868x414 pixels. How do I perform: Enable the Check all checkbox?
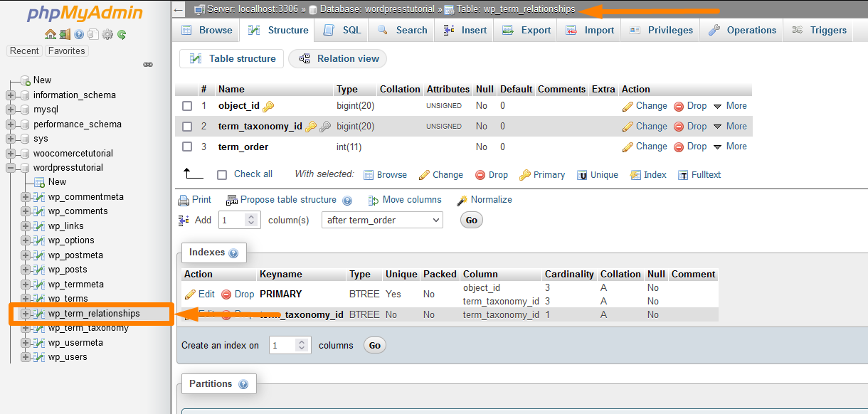(222, 174)
